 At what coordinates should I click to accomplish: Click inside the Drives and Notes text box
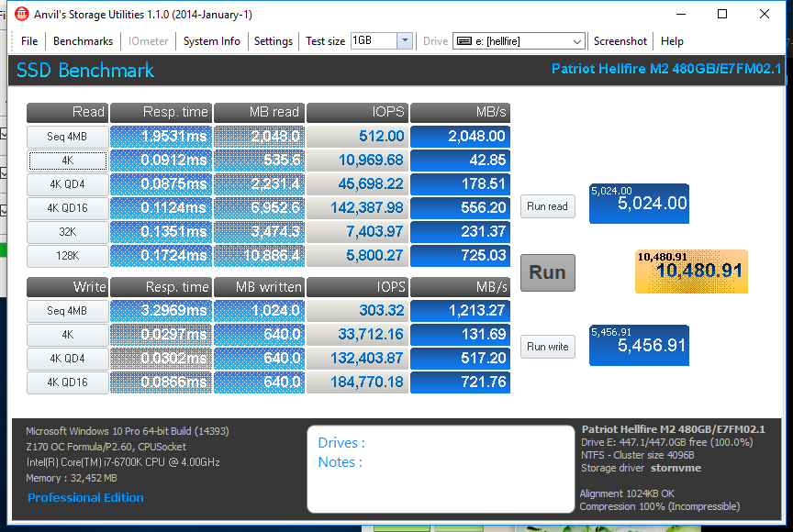(438, 468)
